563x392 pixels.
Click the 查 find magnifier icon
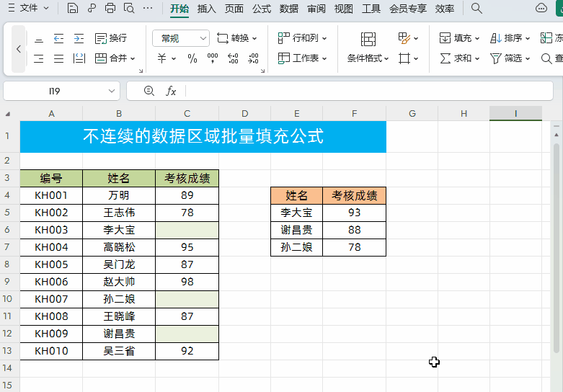pyautogui.click(x=551, y=58)
